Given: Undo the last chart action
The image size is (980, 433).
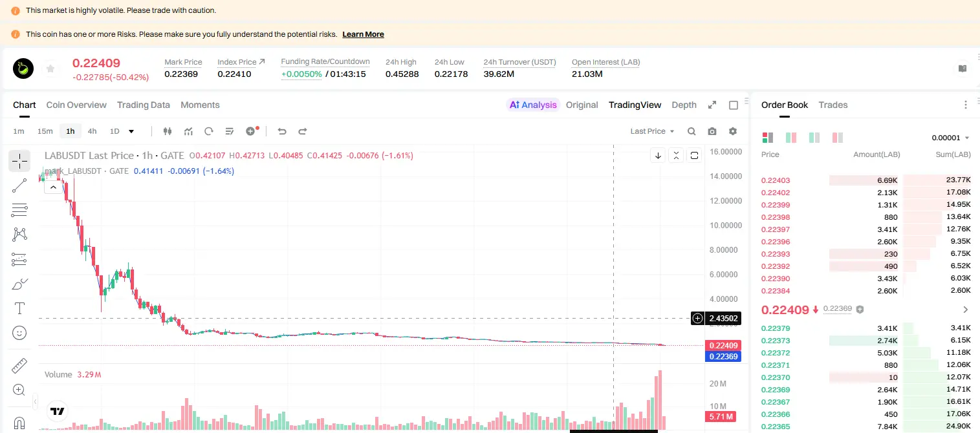Looking at the screenshot, I should [282, 131].
